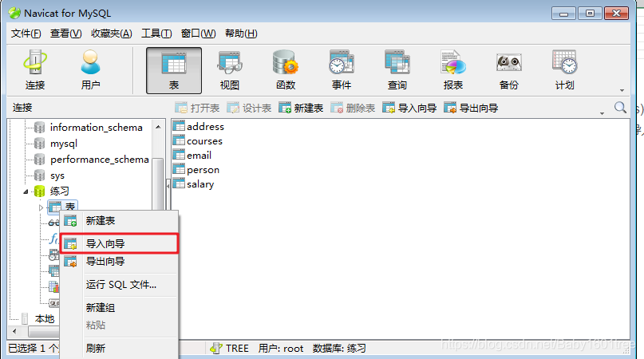Open the 备份 backup toolbar icon
644x359 pixels.
coord(509,70)
